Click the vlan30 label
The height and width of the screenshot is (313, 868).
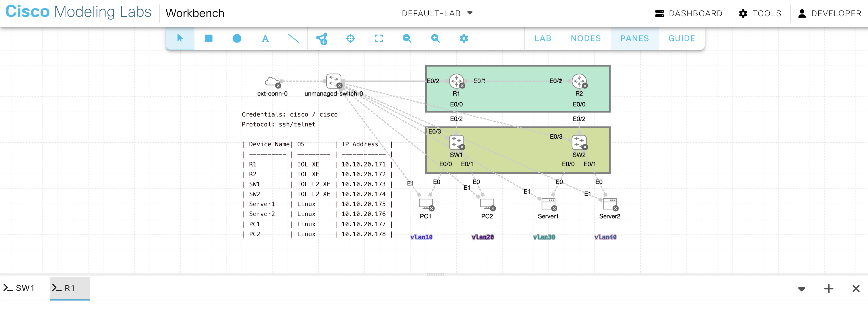click(544, 237)
